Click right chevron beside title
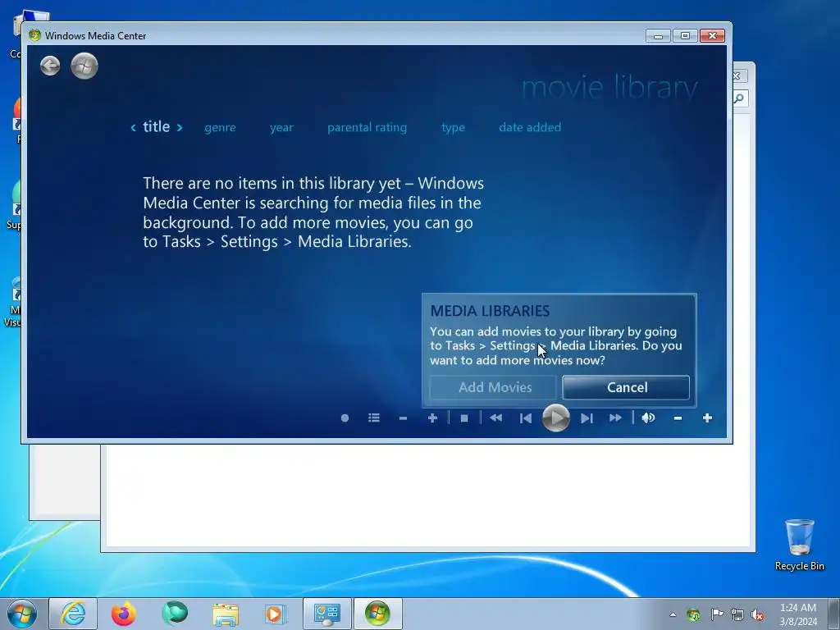Image resolution: width=840 pixels, height=630 pixels. click(x=180, y=127)
